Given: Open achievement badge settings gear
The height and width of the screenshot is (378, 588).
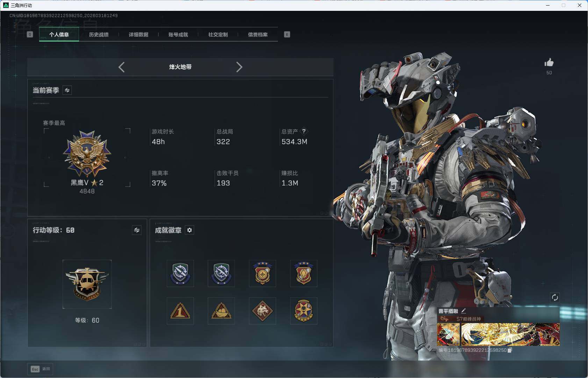Looking at the screenshot, I should (189, 230).
